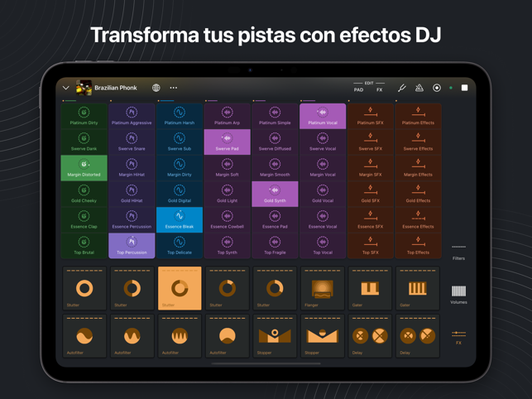The width and height of the screenshot is (532, 399).
Task: Trigger the Margin HiHat pad
Action: click(132, 168)
